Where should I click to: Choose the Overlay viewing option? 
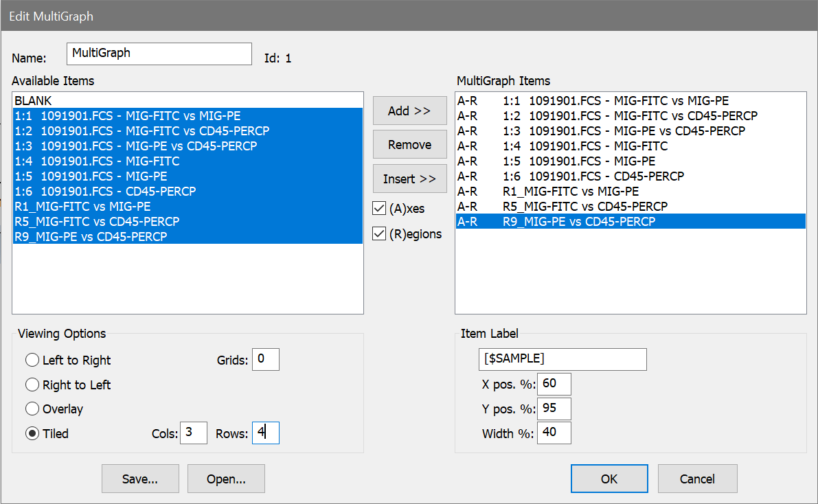click(32, 409)
